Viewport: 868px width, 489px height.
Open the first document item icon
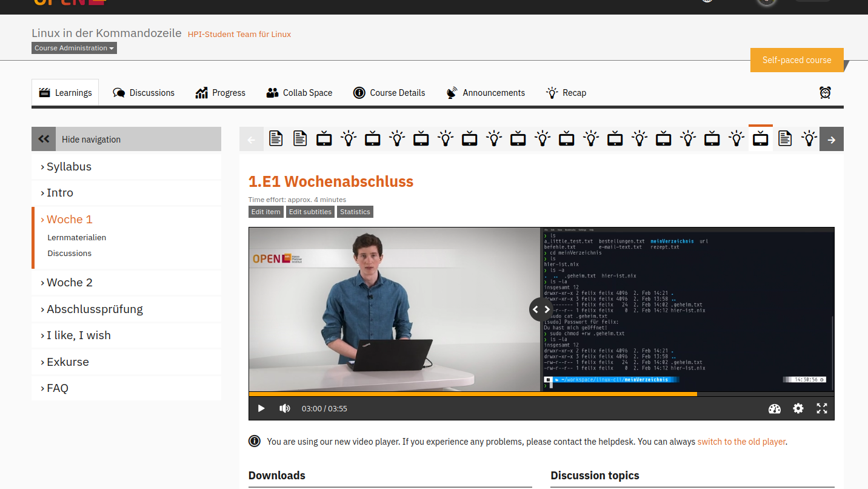[276, 139]
